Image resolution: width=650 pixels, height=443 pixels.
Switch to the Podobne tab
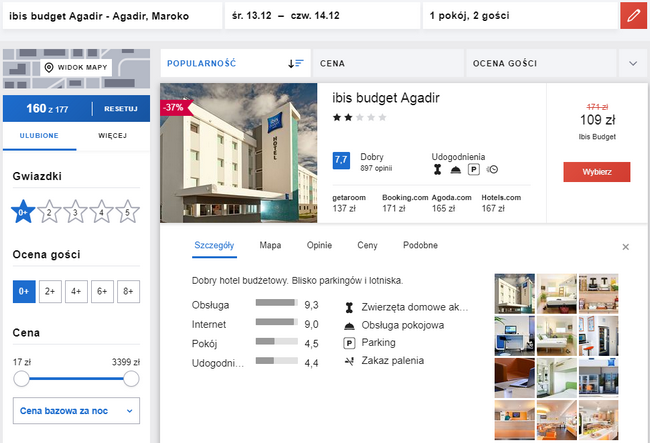pos(420,245)
